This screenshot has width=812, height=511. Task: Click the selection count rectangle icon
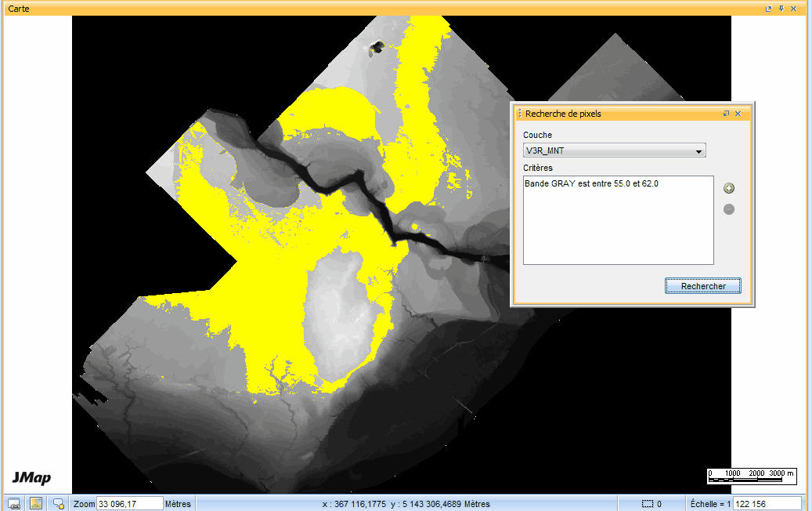(x=647, y=504)
